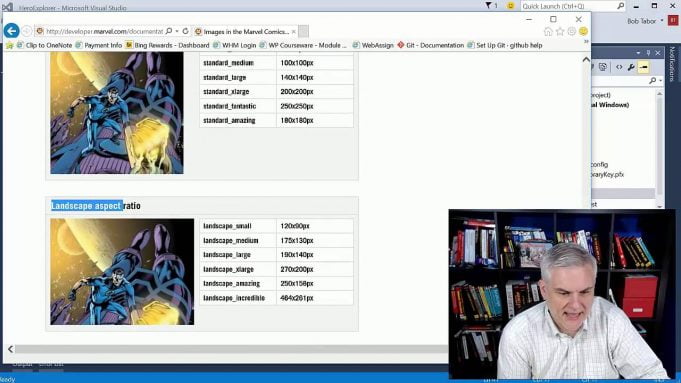Click the Solution Explorer View Code icon
This screenshot has width=681, height=383.
619,67
